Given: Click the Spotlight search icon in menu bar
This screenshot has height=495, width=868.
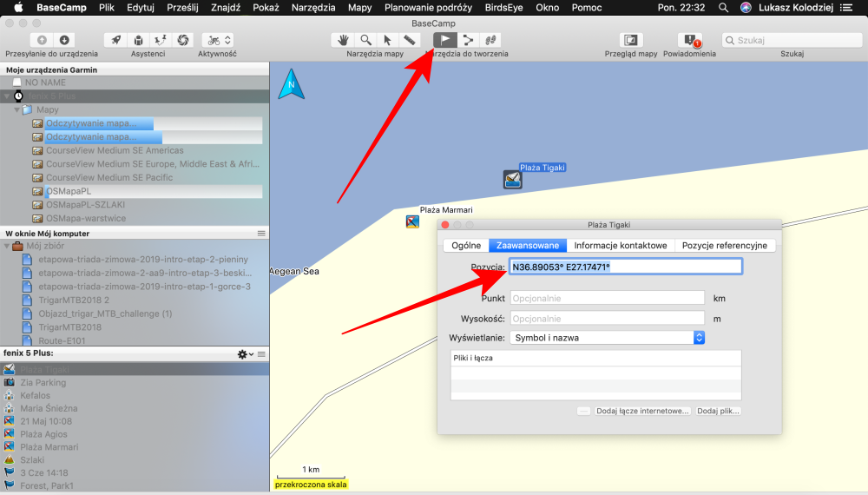Looking at the screenshot, I should 724,7.
